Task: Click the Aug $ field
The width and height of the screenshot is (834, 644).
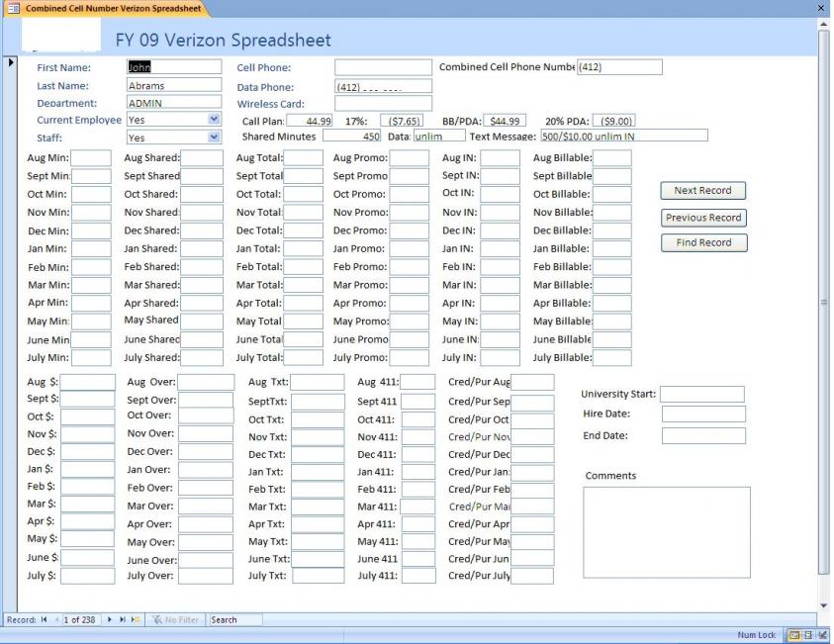Action: pos(87,382)
